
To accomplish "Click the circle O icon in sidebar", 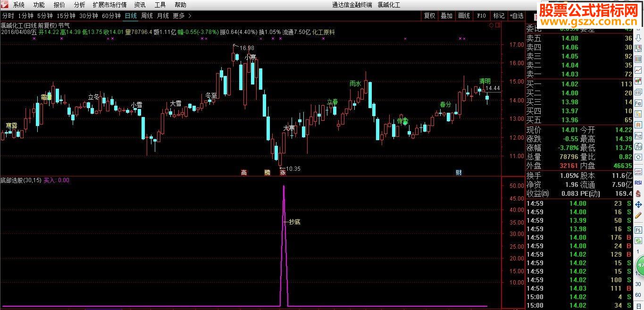I will (x=638, y=157).
